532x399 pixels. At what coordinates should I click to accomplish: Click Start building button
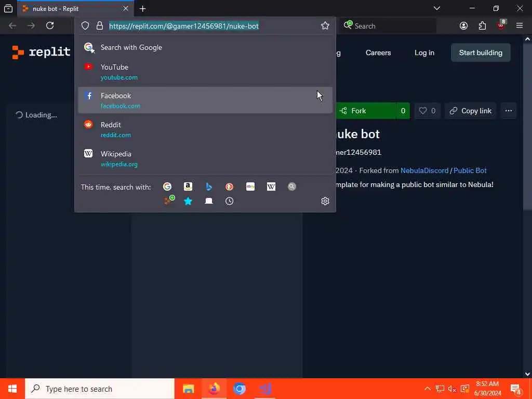pyautogui.click(x=481, y=52)
